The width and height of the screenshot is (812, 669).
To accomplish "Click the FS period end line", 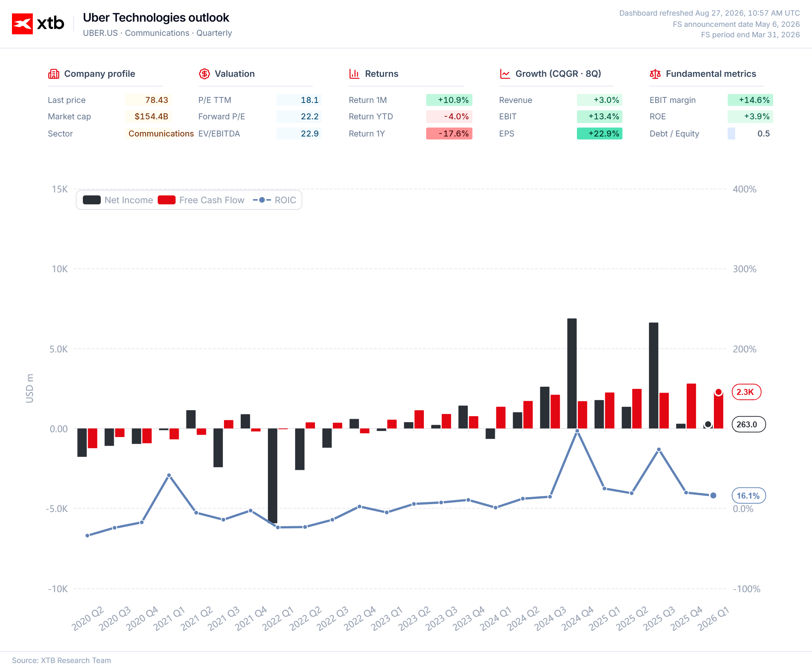I will [750, 35].
